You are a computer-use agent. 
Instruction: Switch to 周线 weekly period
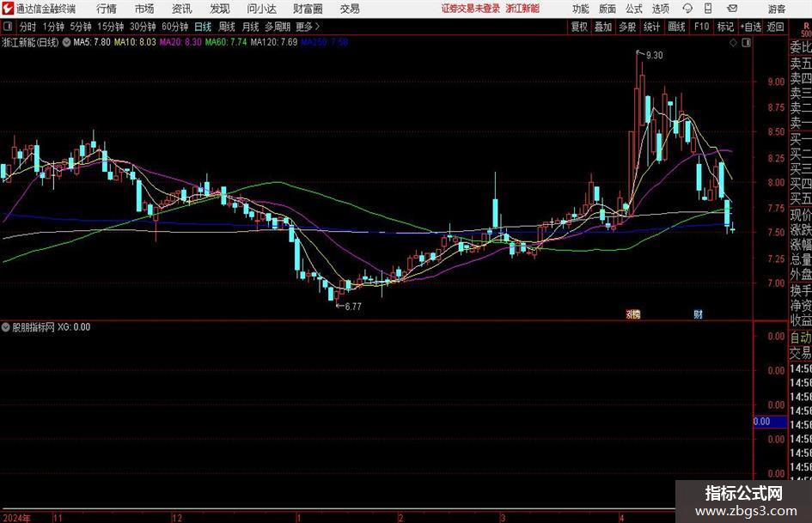pyautogui.click(x=227, y=27)
